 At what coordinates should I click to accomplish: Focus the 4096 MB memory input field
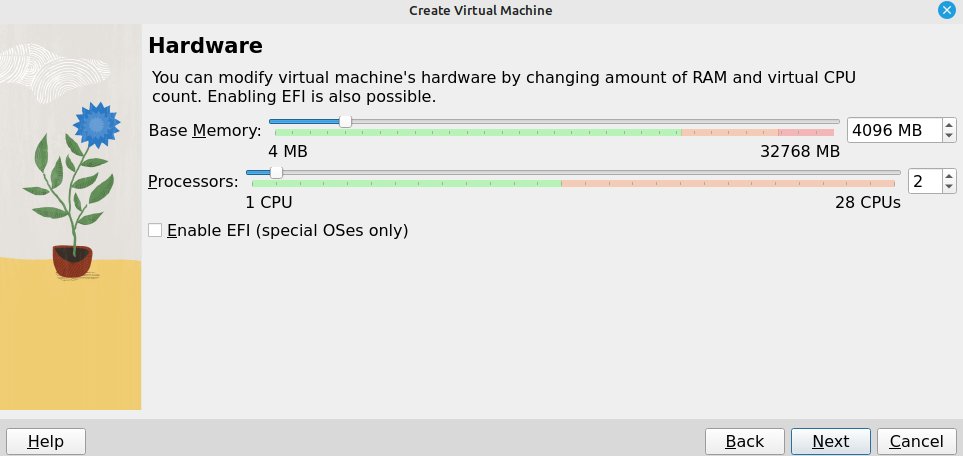point(895,130)
